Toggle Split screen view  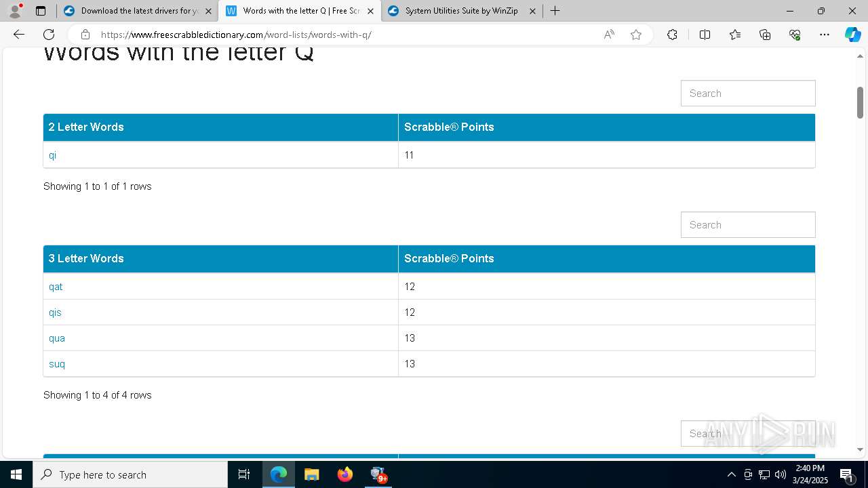(x=705, y=35)
